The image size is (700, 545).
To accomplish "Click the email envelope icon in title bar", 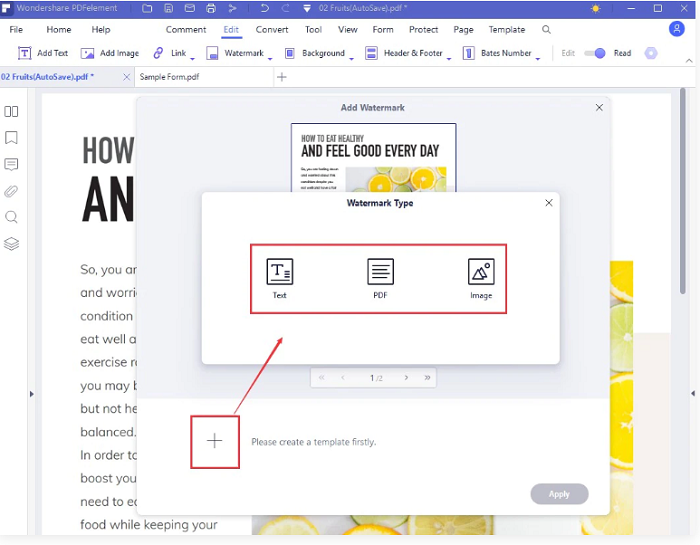I will pos(190,8).
